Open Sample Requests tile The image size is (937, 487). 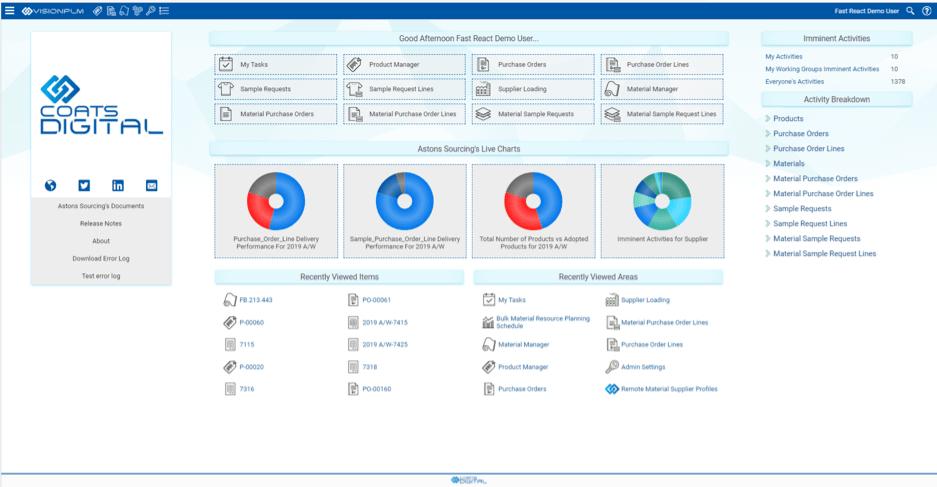(275, 89)
